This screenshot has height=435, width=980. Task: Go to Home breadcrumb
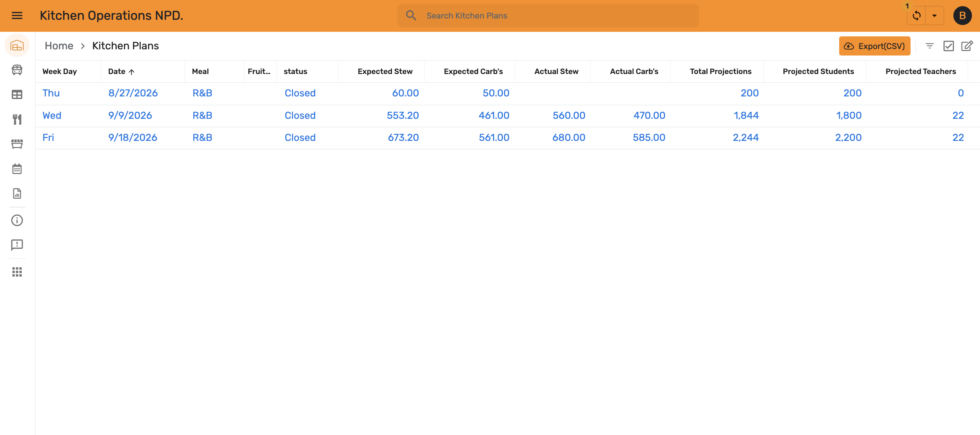point(59,46)
